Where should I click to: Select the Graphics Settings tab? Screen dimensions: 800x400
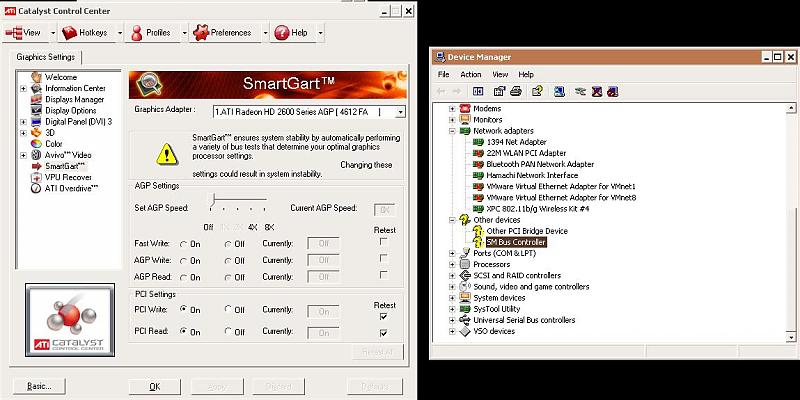click(45, 57)
